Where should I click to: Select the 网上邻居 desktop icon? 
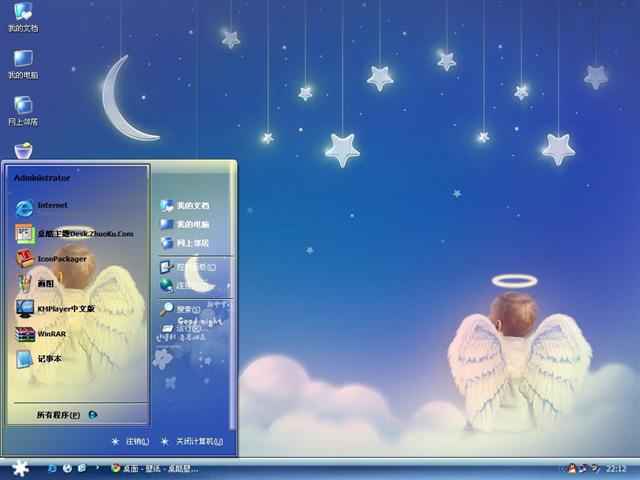23,111
